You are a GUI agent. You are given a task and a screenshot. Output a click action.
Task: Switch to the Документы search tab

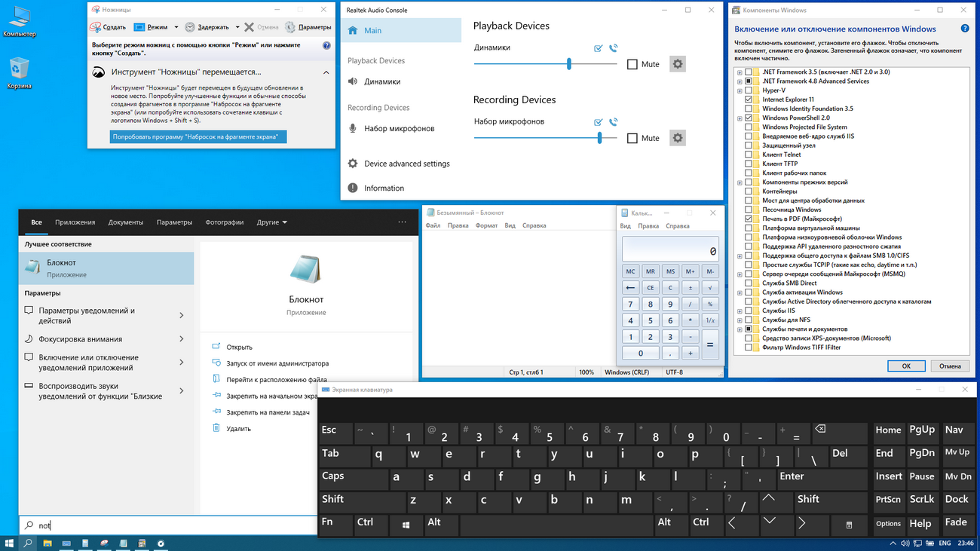coord(125,222)
